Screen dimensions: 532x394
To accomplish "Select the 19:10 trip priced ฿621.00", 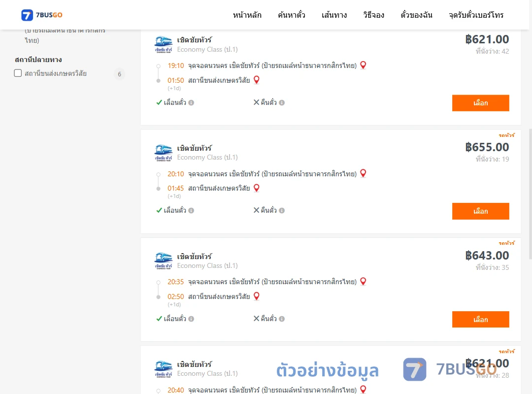I will (480, 103).
